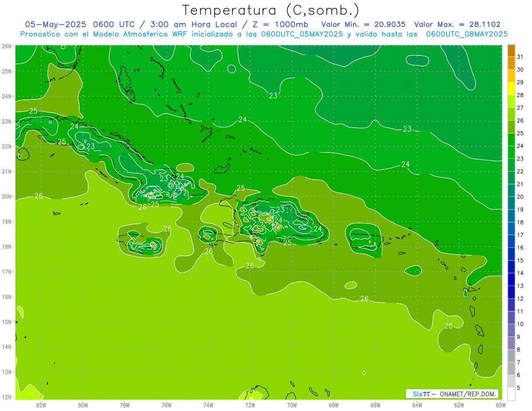Click latitude axis label "17N"
Image resolution: width=532 pixels, height=411 pixels.
pyautogui.click(x=7, y=271)
